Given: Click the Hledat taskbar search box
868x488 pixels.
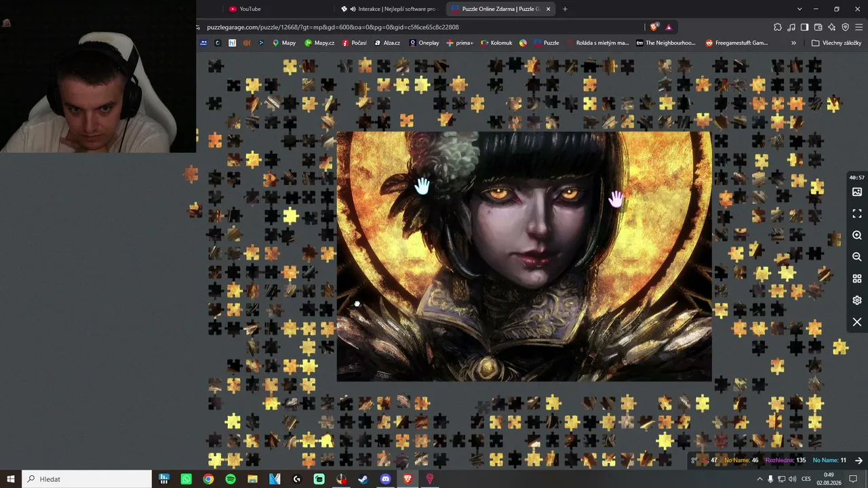Looking at the screenshot, I should tap(88, 479).
